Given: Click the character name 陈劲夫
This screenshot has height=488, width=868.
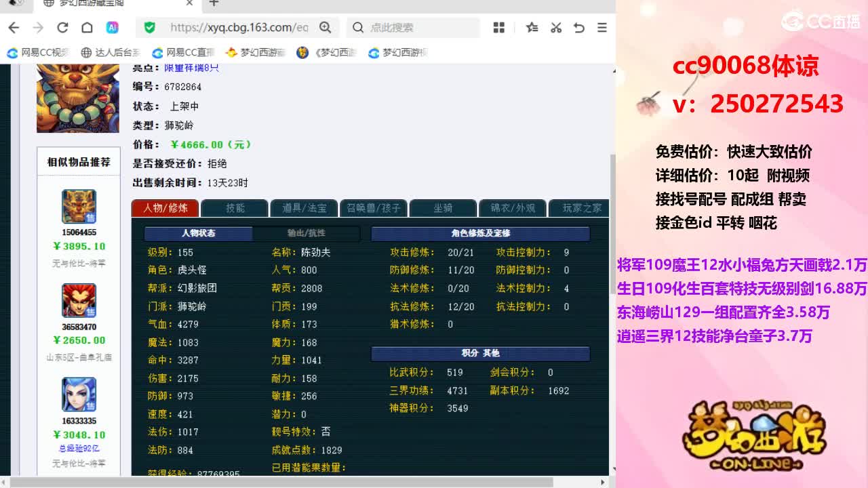Looking at the screenshot, I should (x=315, y=252).
